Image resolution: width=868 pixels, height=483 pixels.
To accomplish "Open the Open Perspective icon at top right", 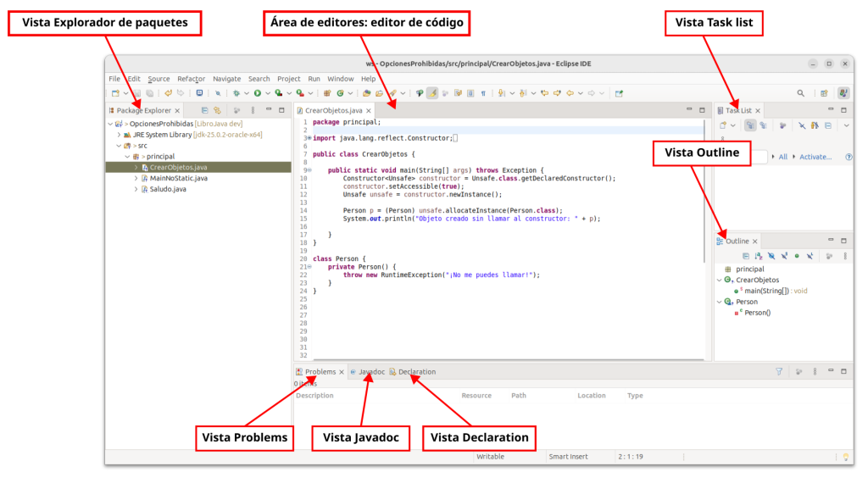I will click(x=824, y=93).
